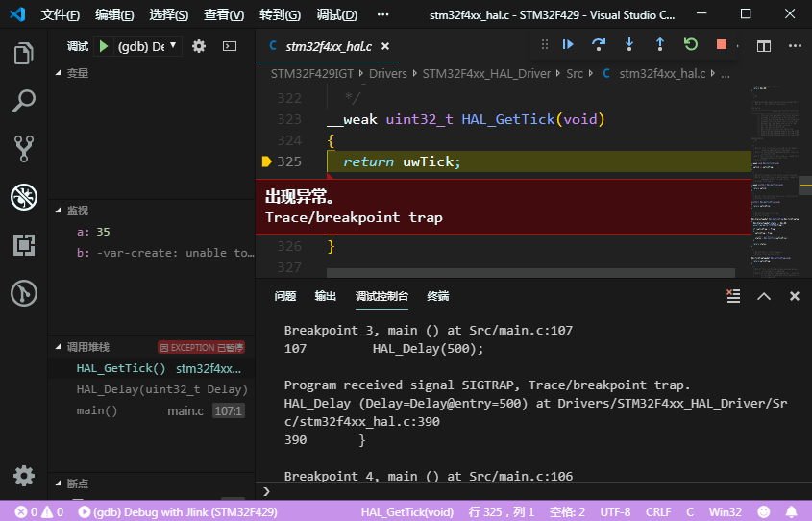Image resolution: width=812 pixels, height=521 pixels.
Task: Open the 编辑(E) menu
Action: 114,14
